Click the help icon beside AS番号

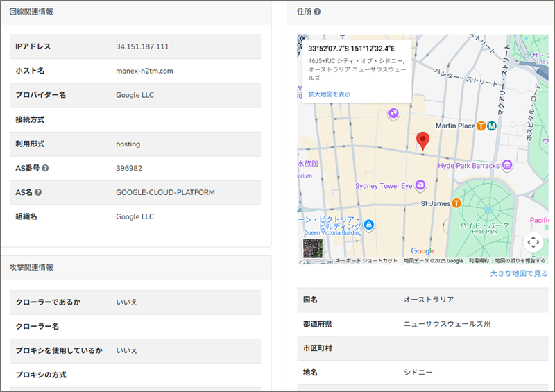point(45,168)
